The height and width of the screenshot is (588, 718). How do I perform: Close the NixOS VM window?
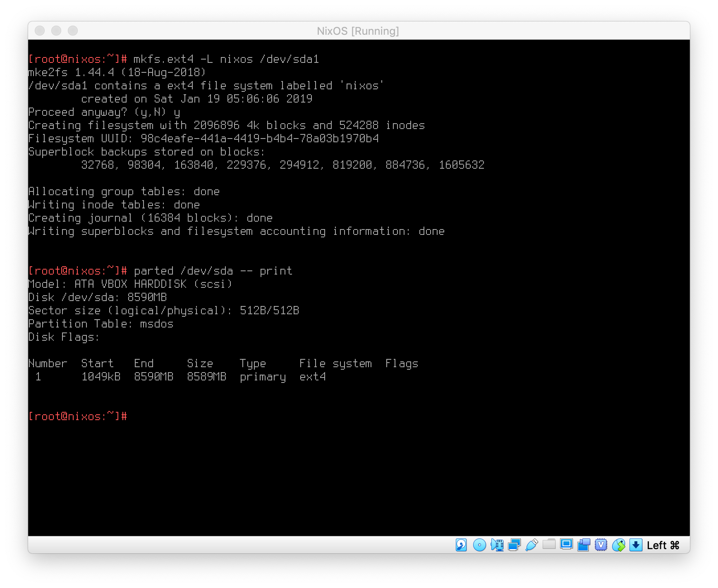click(x=40, y=31)
